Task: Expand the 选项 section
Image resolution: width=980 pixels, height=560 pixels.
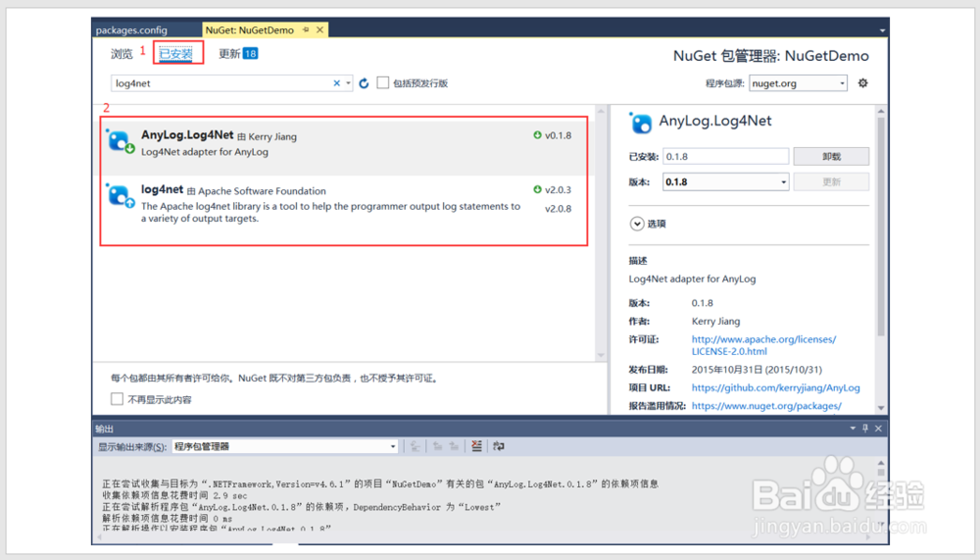Action: point(637,224)
